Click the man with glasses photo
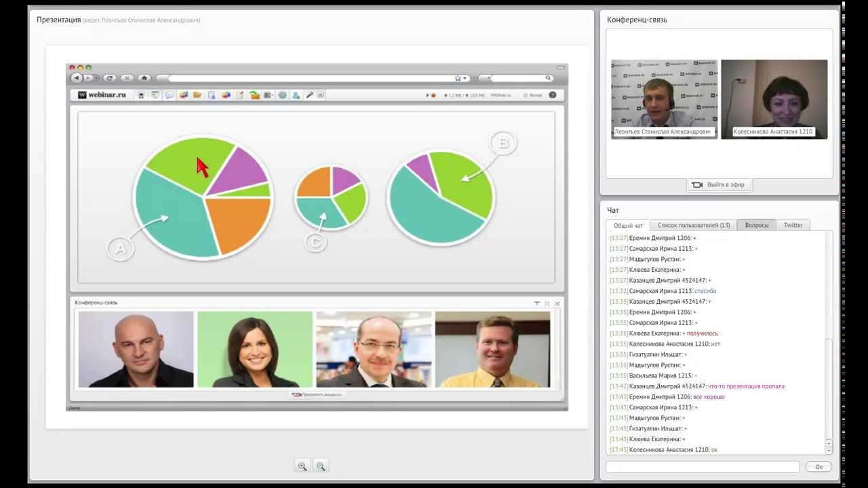The height and width of the screenshot is (488, 868). [374, 349]
